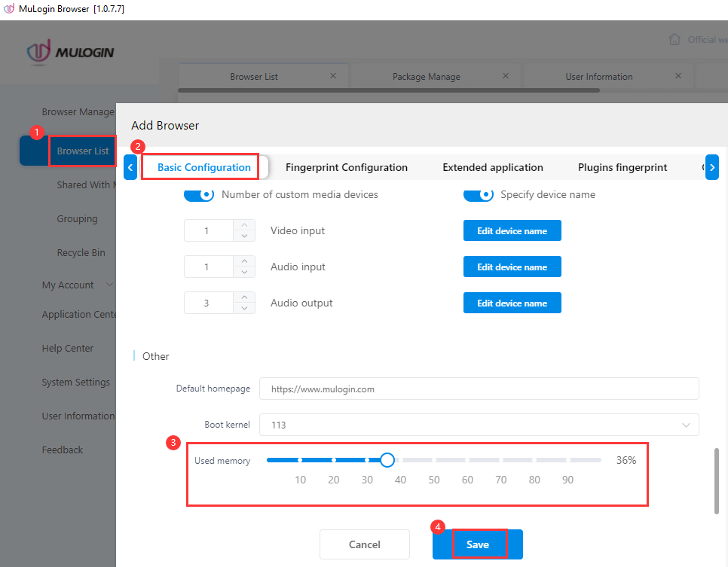
Task: Open Feedback in the sidebar
Action: point(63,450)
